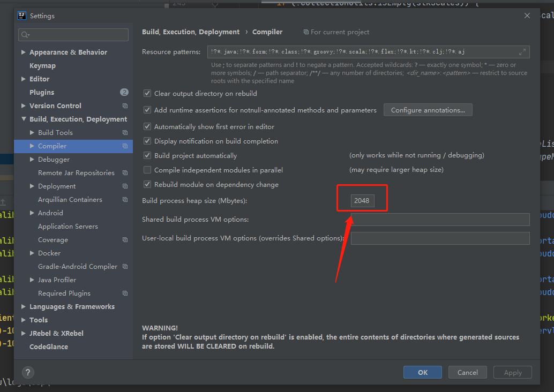This screenshot has width=554, height=392.
Task: Expand the Compiler node arrow
Action: [32, 146]
